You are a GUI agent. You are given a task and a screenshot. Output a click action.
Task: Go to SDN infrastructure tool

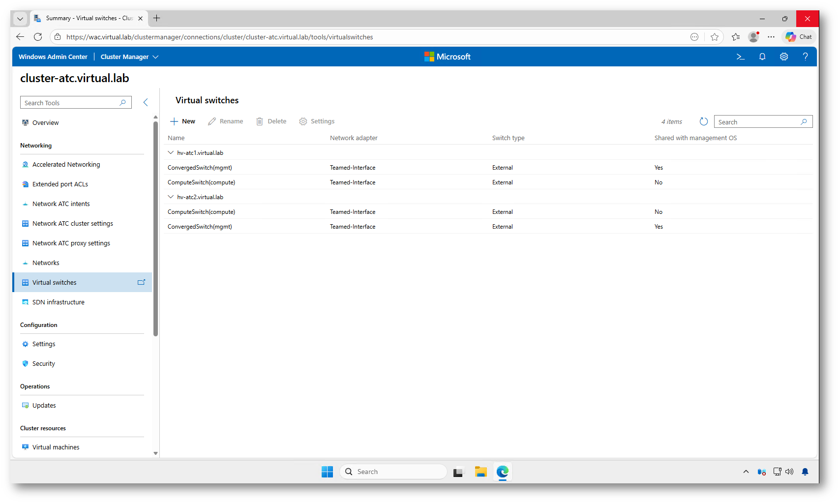58,302
